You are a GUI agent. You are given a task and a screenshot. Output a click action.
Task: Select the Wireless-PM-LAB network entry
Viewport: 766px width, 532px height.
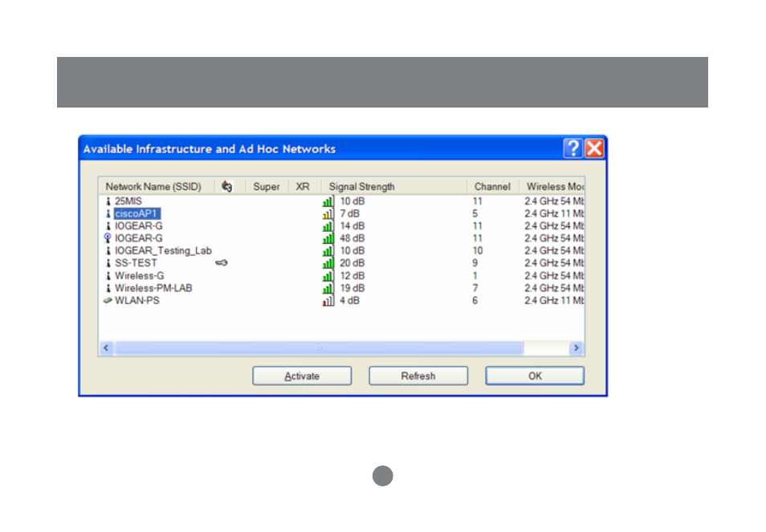point(153,288)
